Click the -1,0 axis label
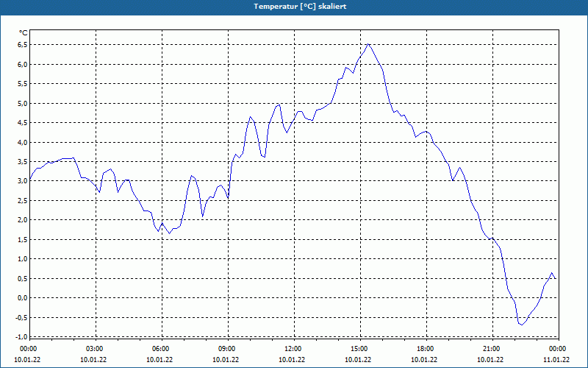This screenshot has width=588, height=368. click(22, 336)
